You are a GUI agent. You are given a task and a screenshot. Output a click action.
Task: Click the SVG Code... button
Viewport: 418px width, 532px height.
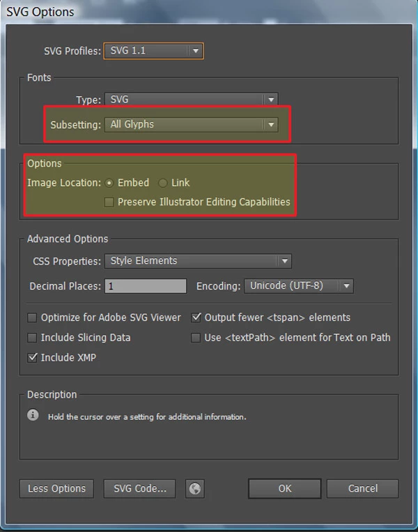139,489
